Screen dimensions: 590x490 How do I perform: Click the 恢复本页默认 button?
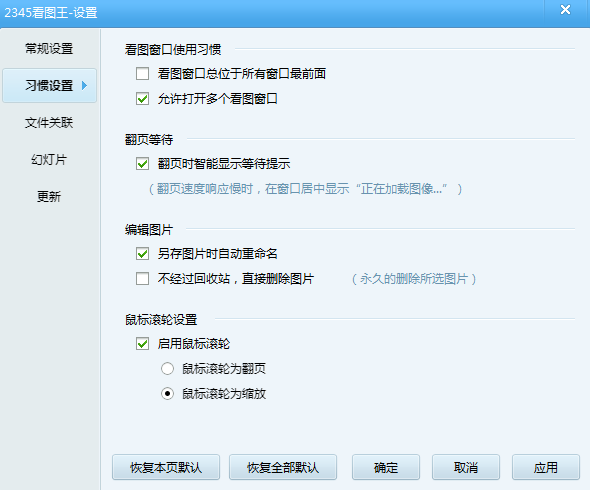point(166,467)
